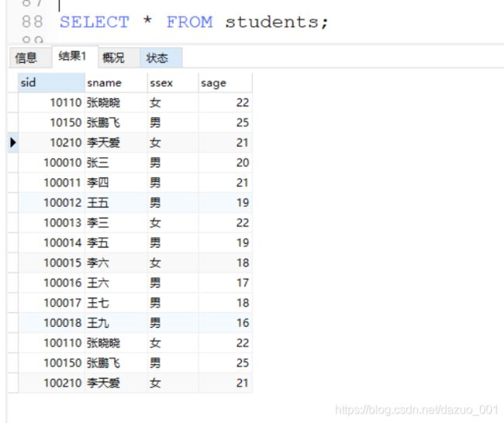The width and height of the screenshot is (504, 423).
Task: Select the cell with sid 100110
Action: point(51,342)
